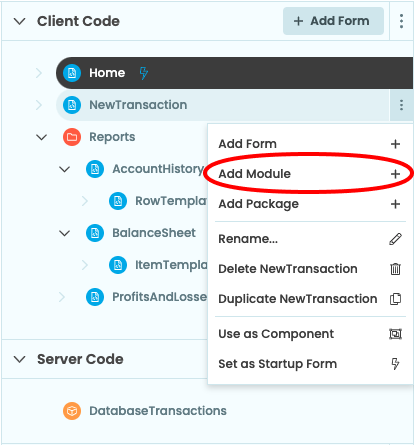
Task: Click the Add Form button in the header
Action: (333, 21)
